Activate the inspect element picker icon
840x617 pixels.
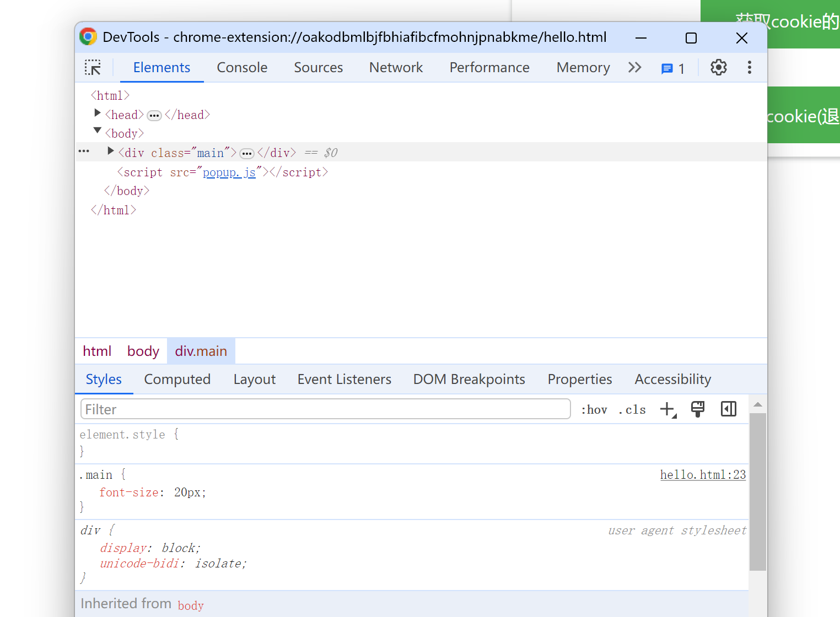coord(93,67)
